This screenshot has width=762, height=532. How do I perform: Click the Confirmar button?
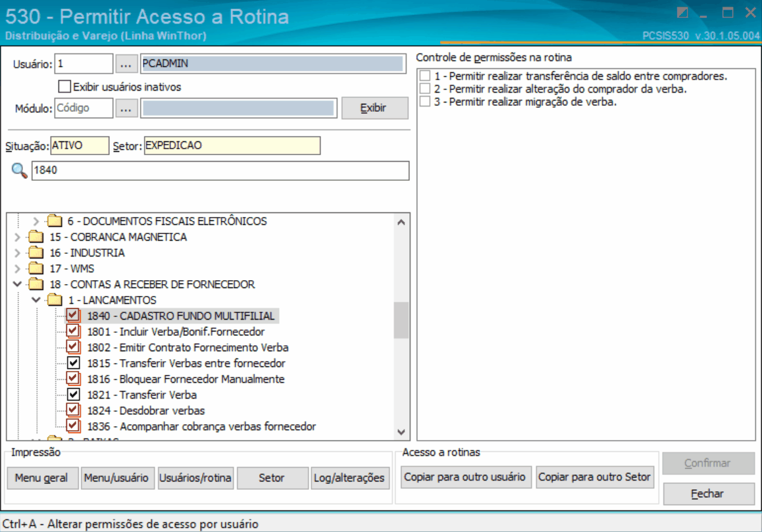(x=708, y=464)
